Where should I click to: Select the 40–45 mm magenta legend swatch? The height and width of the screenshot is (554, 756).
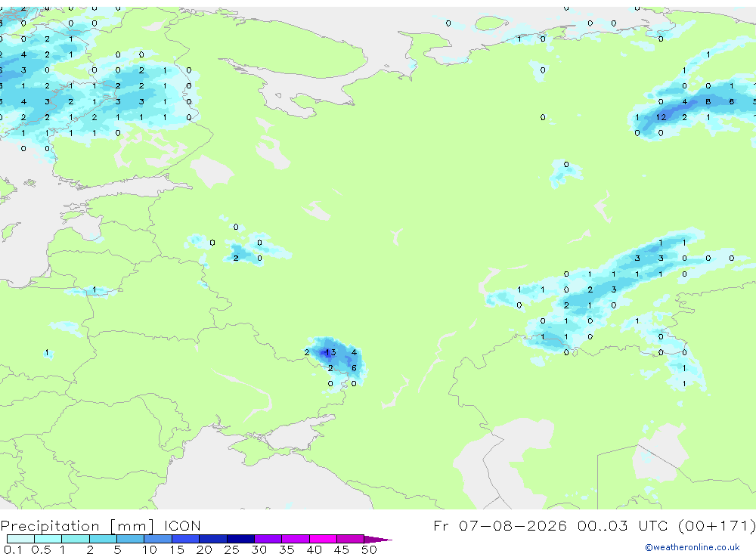(x=323, y=539)
